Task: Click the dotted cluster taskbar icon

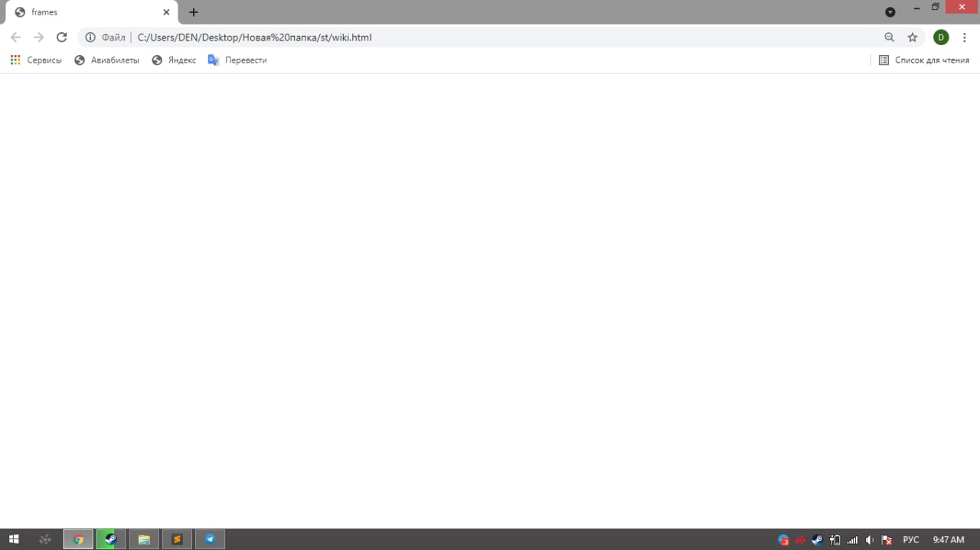Action: pos(46,539)
